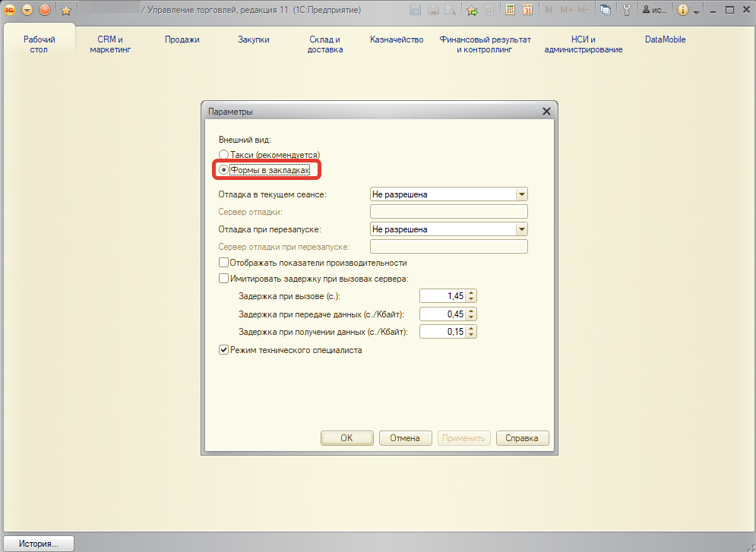Enable Отображать показатели производительности checkbox
This screenshot has width=756, height=552.
223,263
